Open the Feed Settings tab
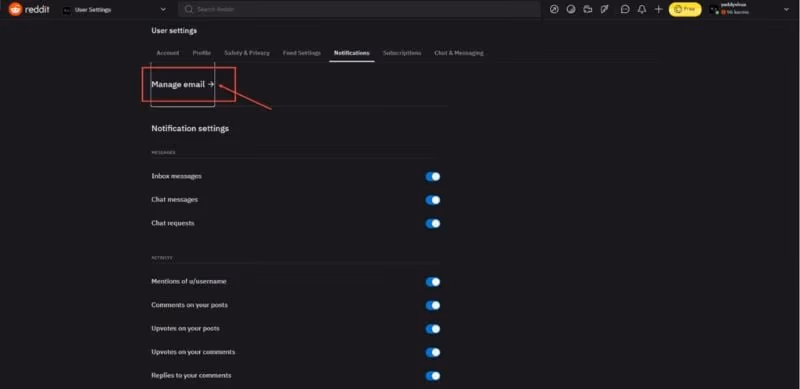Screen dimensions: 800x389 click(x=302, y=53)
